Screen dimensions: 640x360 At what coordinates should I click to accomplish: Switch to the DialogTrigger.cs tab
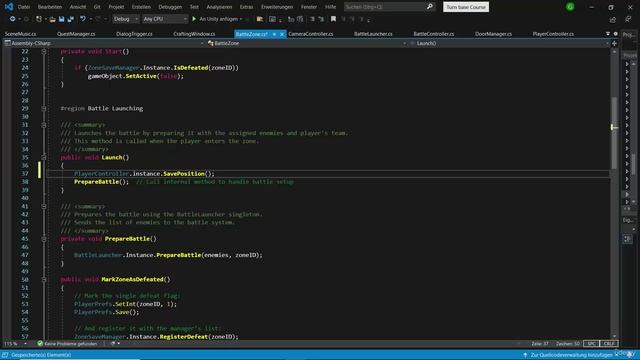(134, 34)
